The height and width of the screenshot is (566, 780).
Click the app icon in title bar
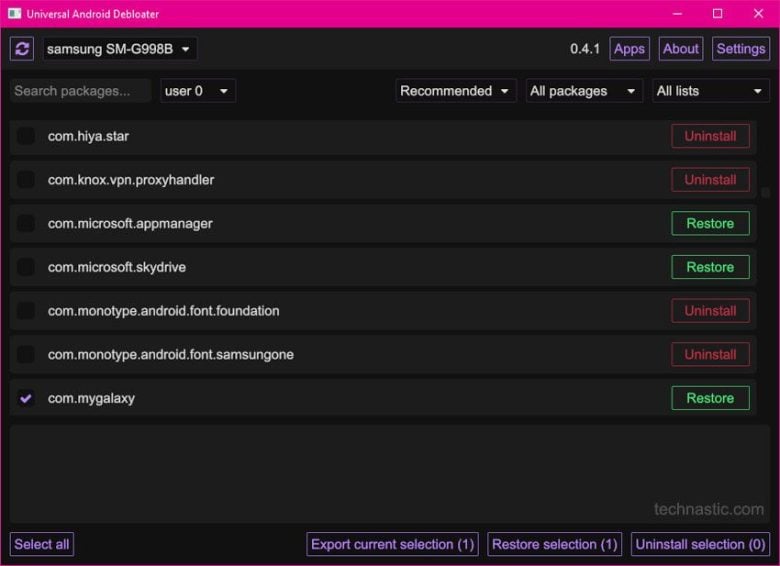[x=14, y=14]
